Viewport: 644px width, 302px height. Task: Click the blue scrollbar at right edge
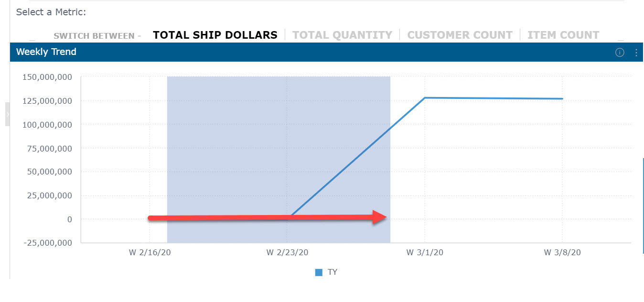coord(643,205)
